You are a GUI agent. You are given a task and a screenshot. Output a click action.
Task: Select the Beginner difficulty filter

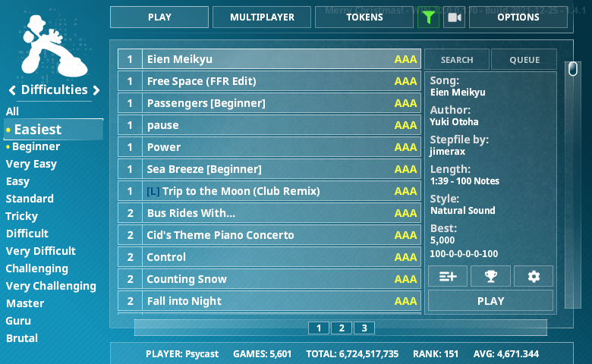(36, 146)
